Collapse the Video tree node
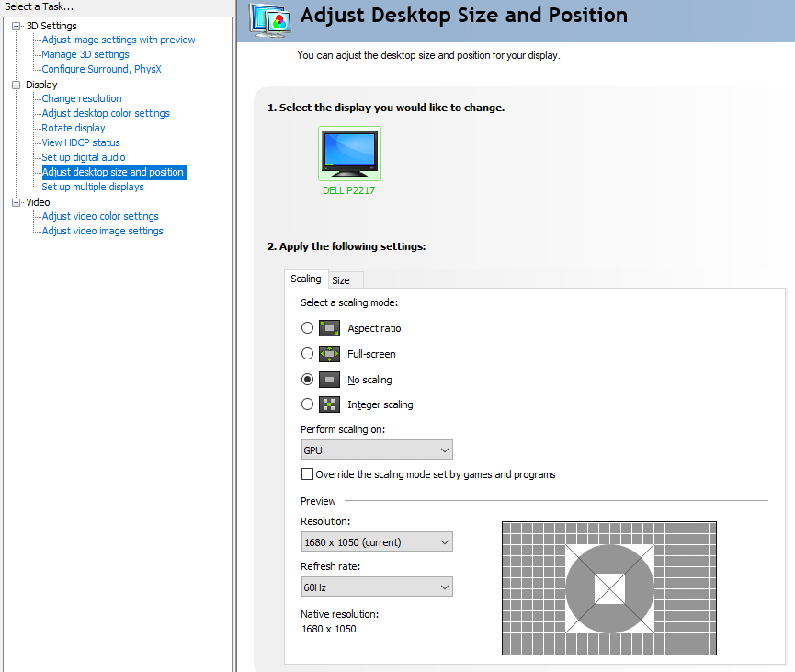The width and height of the screenshot is (795, 672). pos(17,202)
